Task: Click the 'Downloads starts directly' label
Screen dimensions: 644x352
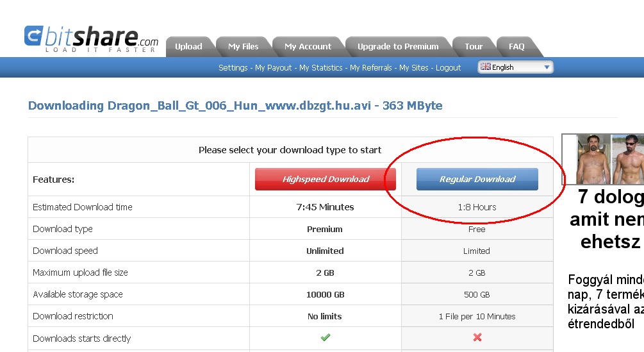Action: [x=82, y=339]
